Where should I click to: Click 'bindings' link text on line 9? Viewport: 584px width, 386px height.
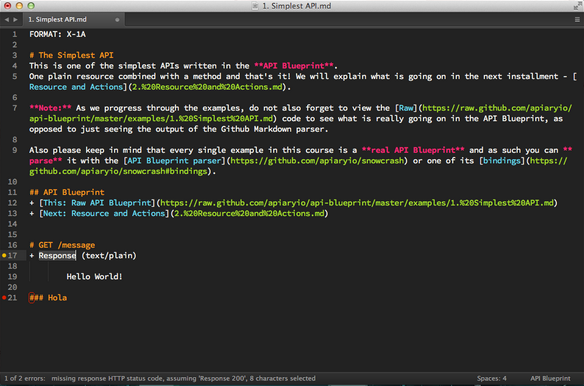(x=502, y=161)
